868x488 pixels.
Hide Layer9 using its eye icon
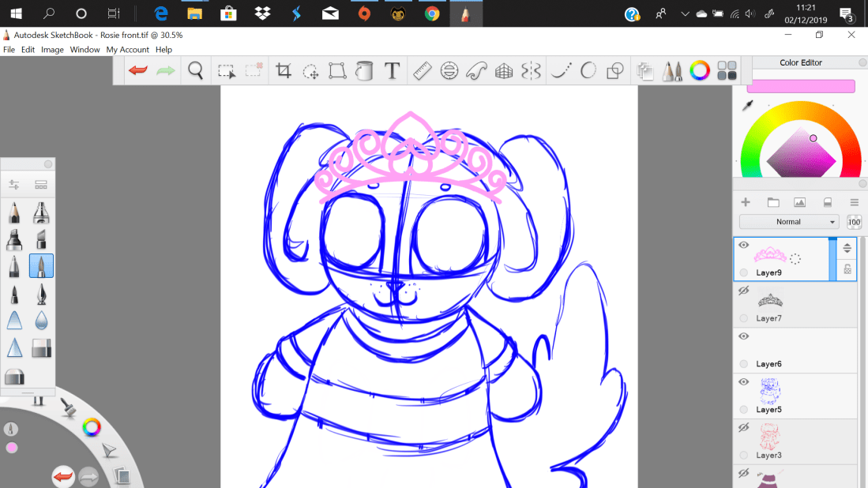click(743, 246)
